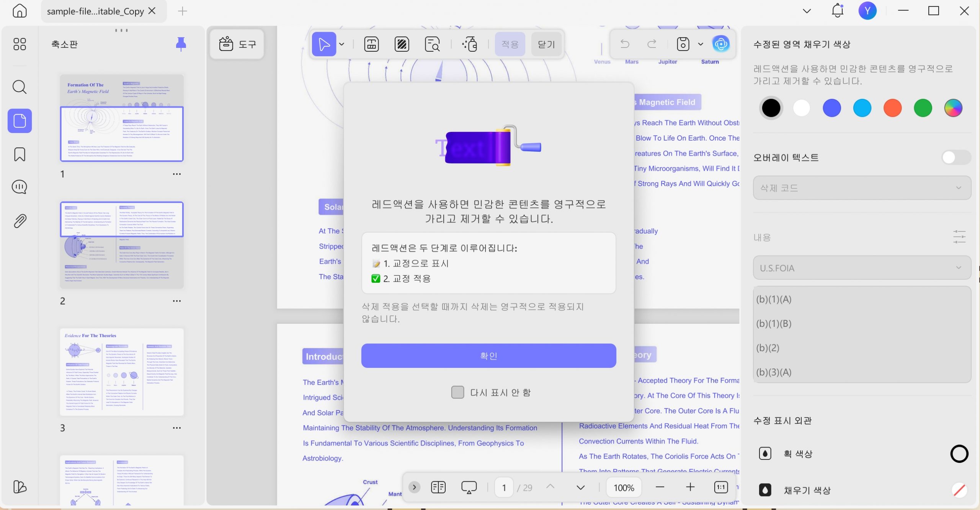Pick the green fill color swatch

coord(923,108)
